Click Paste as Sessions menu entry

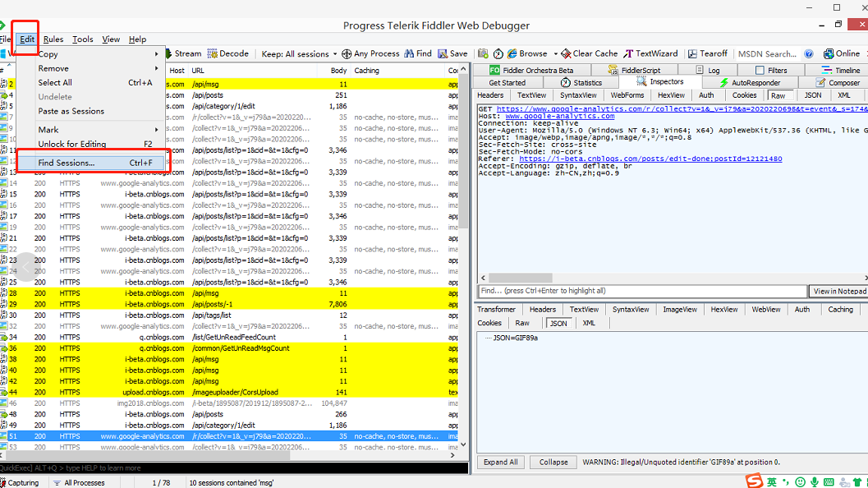point(91,111)
